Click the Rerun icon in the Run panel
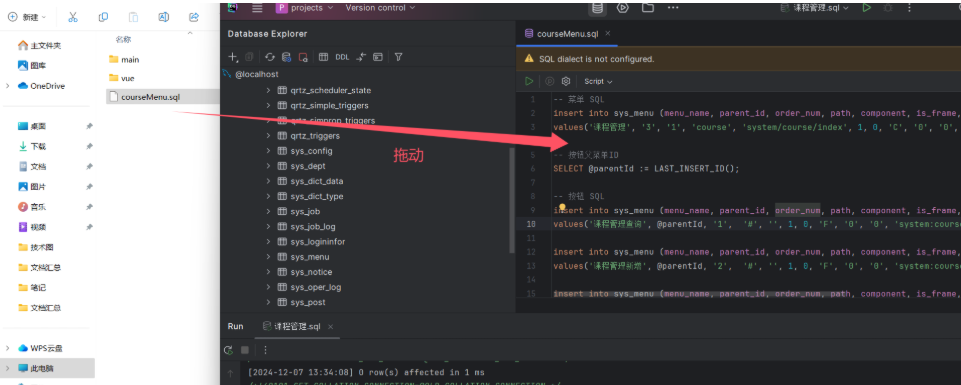This screenshot has height=385, width=961. click(229, 350)
